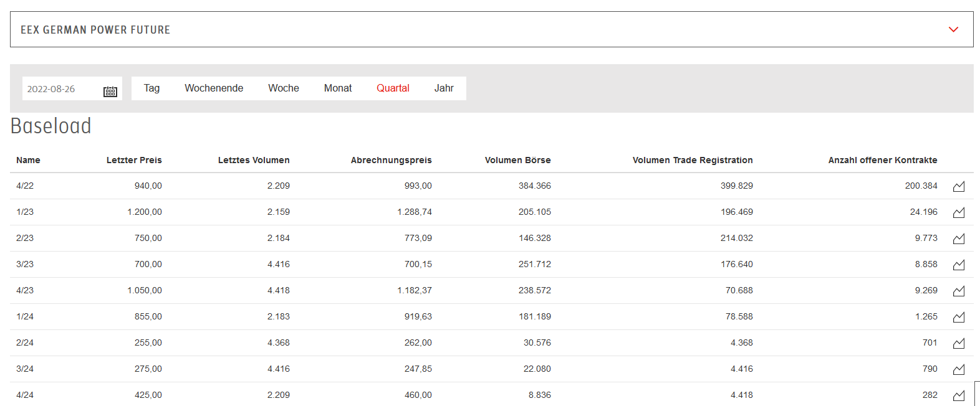Image resolution: width=980 pixels, height=406 pixels.
Task: Open chart for the 2/23 contract row
Action: (x=959, y=238)
